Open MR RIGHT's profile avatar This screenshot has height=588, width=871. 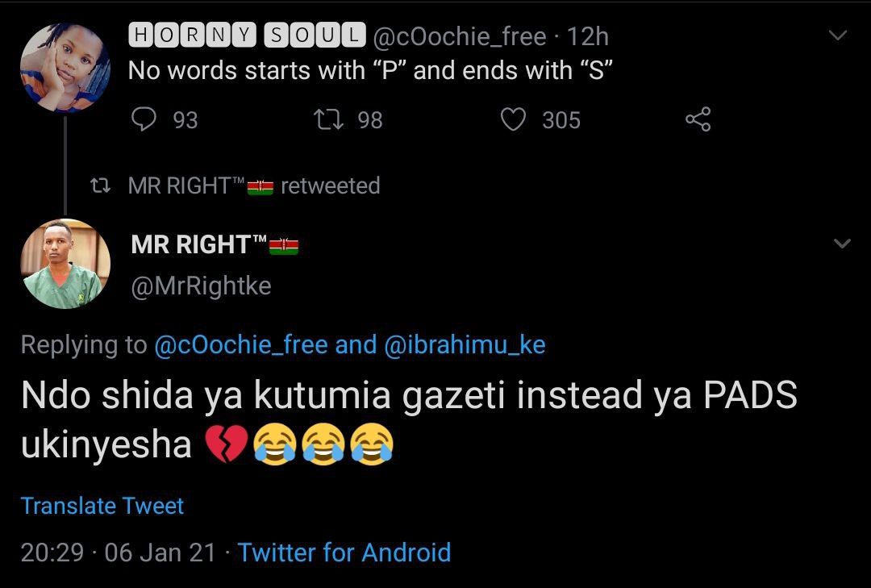[x=65, y=264]
